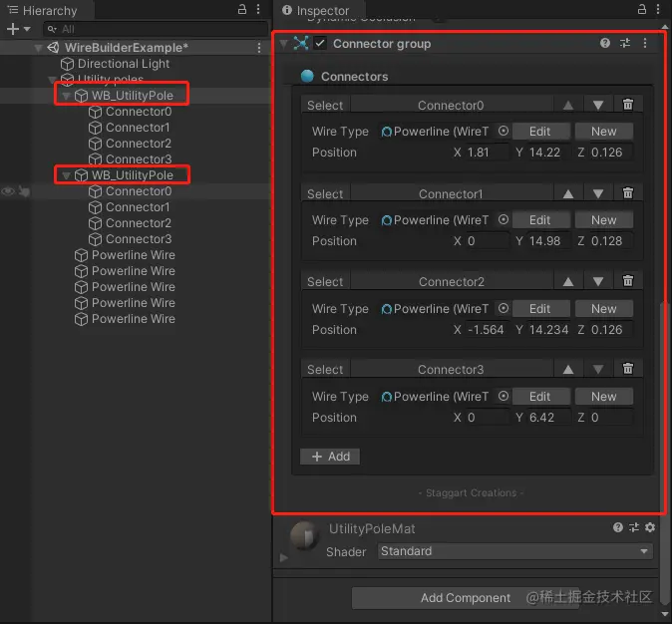Disable the Connector group component checkbox
This screenshot has height=624, width=672.
coord(320,43)
